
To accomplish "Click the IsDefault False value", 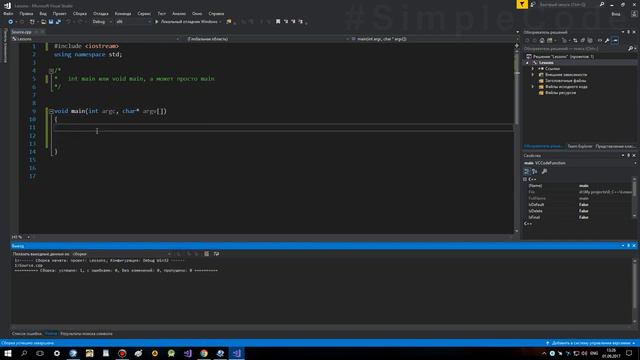I will [x=584, y=204].
